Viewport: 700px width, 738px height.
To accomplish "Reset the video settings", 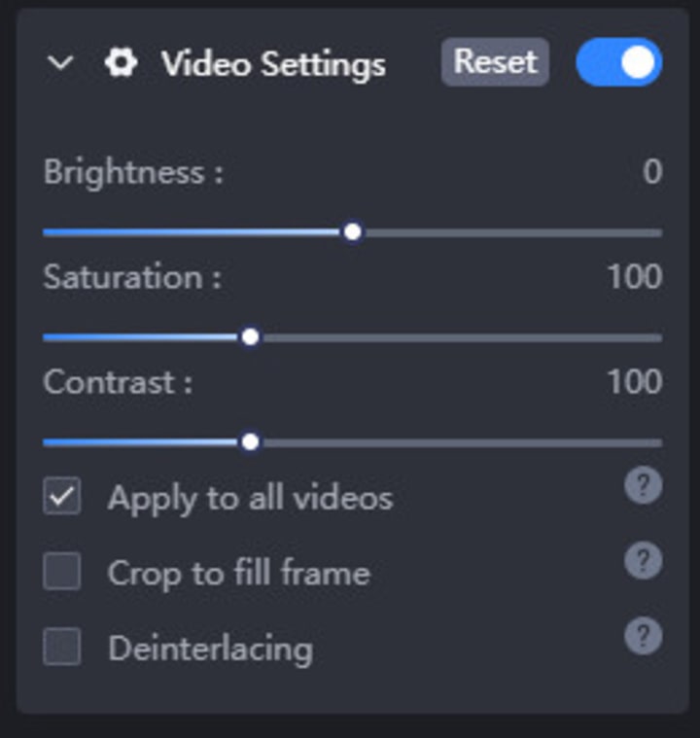I will point(495,62).
